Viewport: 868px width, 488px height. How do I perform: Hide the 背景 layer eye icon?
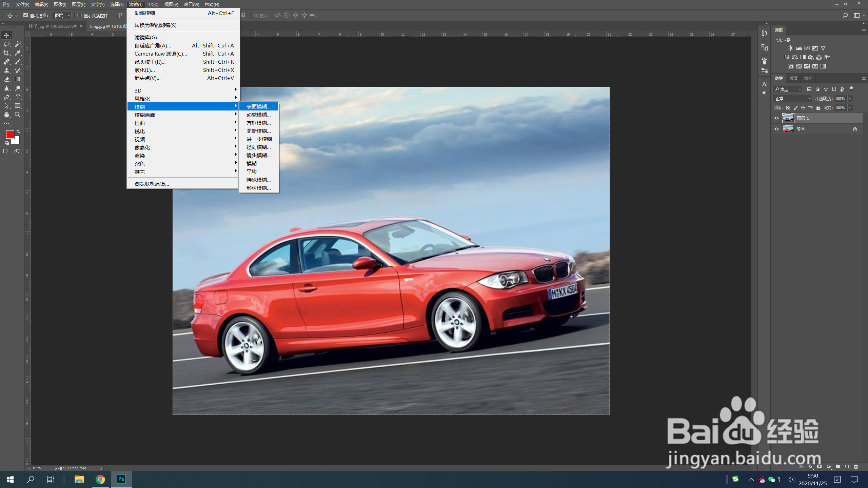[776, 129]
